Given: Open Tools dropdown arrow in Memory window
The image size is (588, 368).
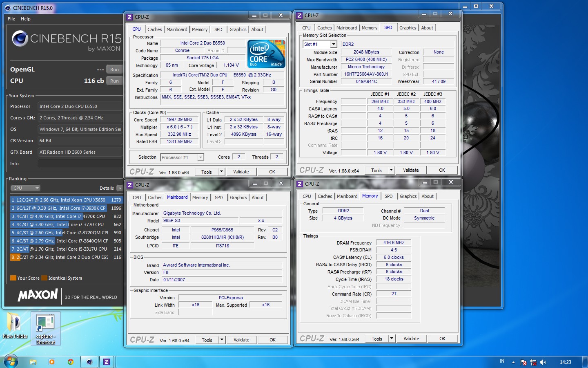Looking at the screenshot, I should tap(392, 339).
